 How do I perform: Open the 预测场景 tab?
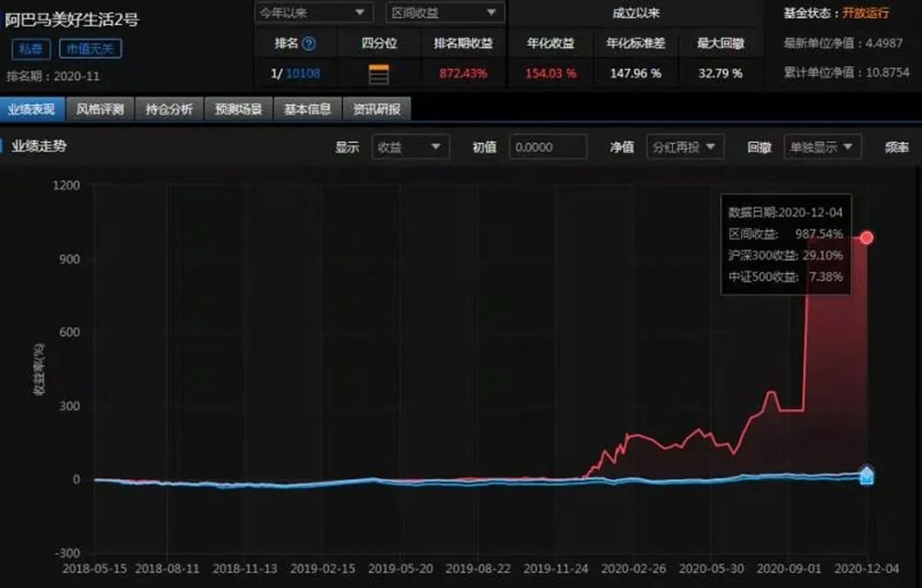coord(239,110)
